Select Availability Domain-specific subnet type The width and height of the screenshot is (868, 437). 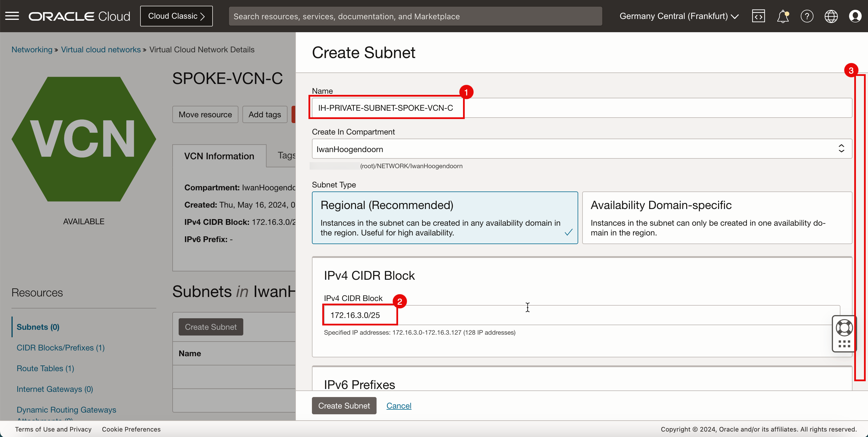click(x=717, y=217)
